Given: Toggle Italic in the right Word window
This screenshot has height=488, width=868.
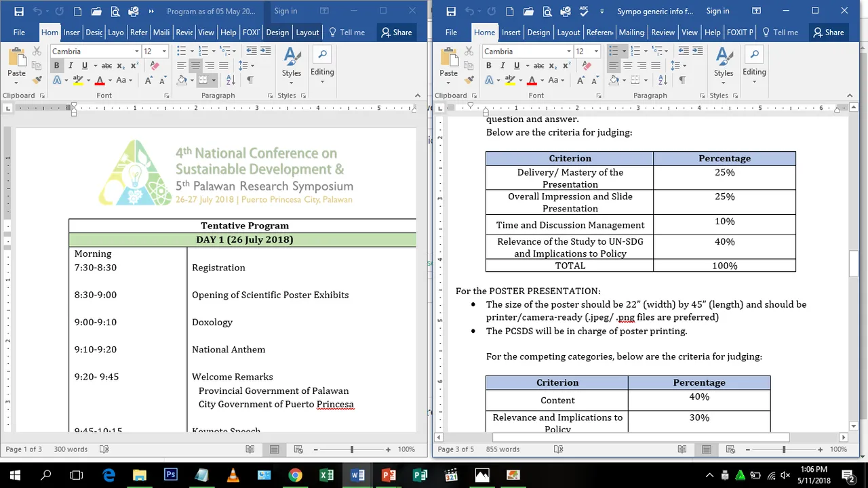Looking at the screenshot, I should (x=502, y=66).
